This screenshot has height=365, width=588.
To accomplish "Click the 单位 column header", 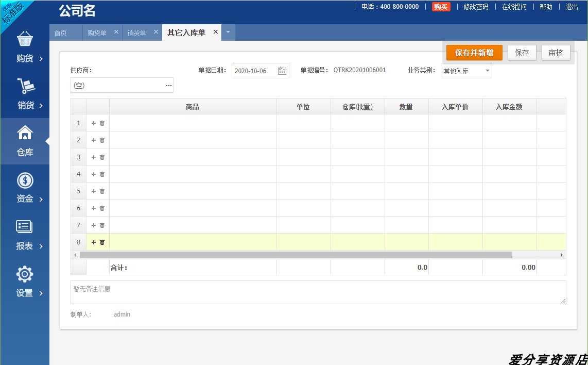I will [x=303, y=107].
